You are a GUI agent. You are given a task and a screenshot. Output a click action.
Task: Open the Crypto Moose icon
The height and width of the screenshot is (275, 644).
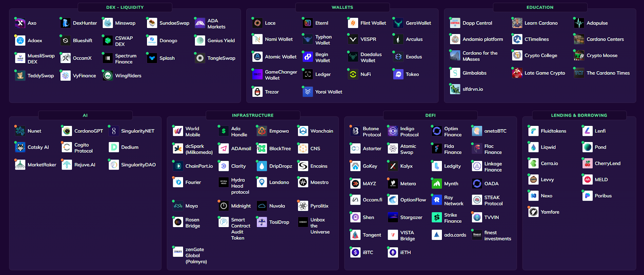click(579, 55)
